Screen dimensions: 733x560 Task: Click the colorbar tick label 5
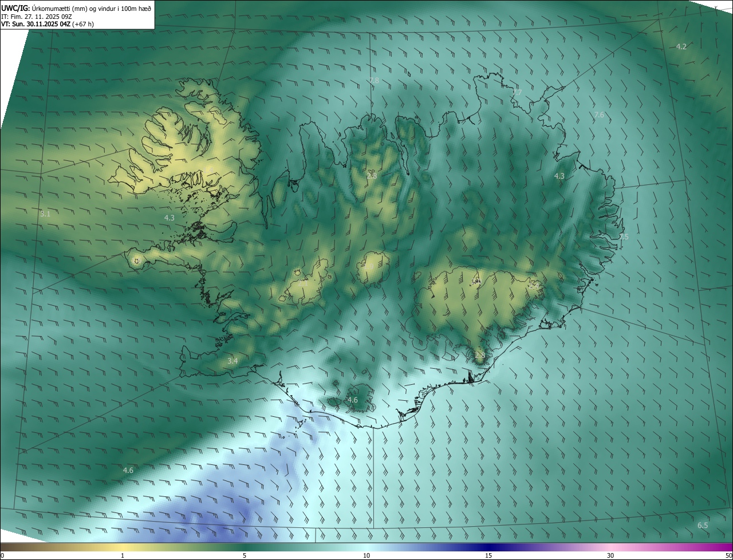tap(245, 555)
